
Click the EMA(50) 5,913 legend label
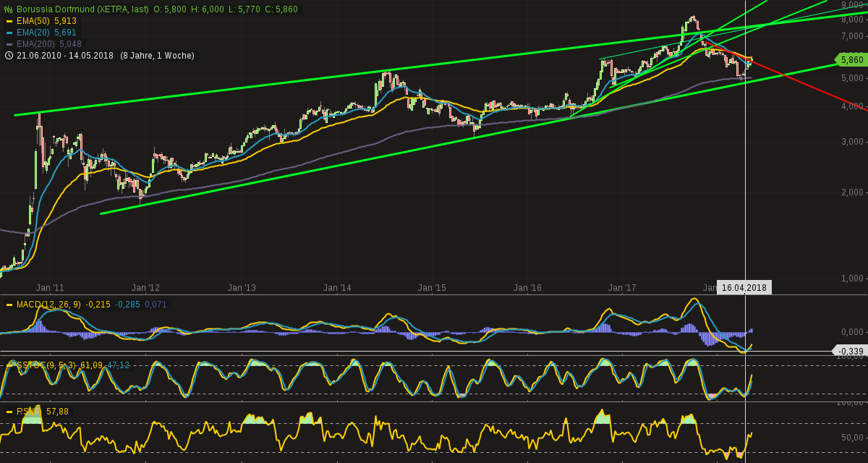coord(46,21)
